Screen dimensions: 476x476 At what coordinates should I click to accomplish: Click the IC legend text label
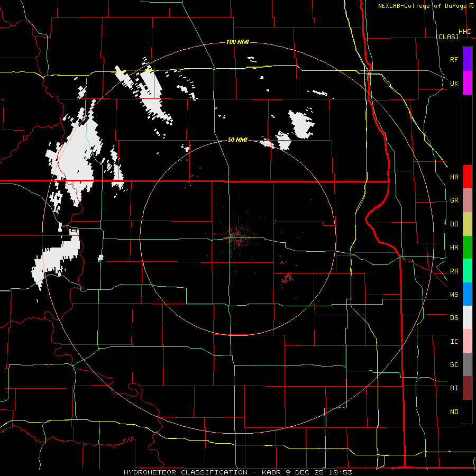coord(454,342)
